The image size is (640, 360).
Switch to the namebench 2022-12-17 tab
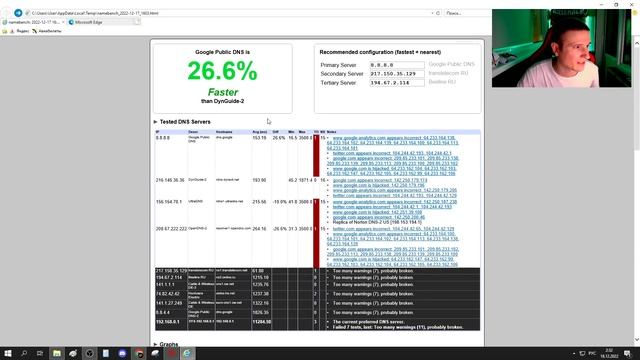point(33,22)
